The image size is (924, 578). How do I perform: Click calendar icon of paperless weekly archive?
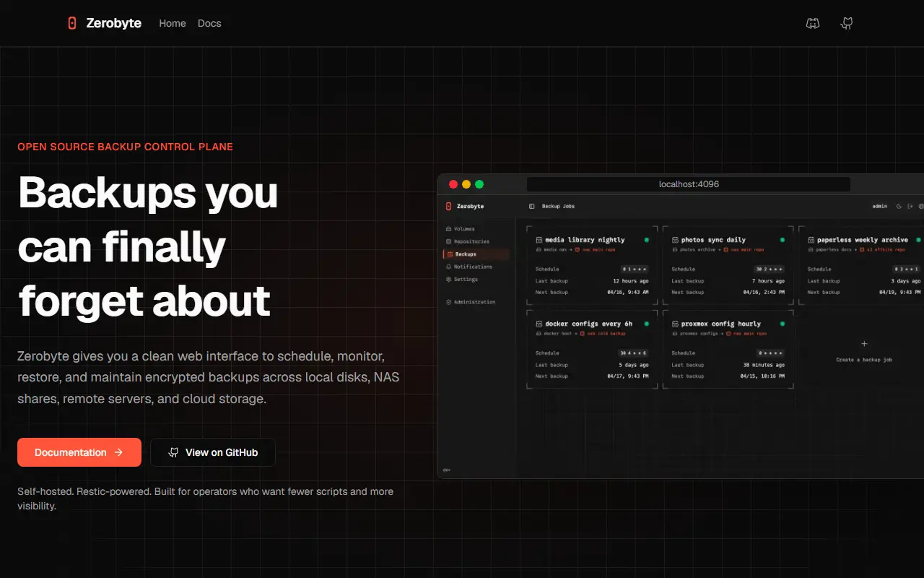tap(811, 240)
